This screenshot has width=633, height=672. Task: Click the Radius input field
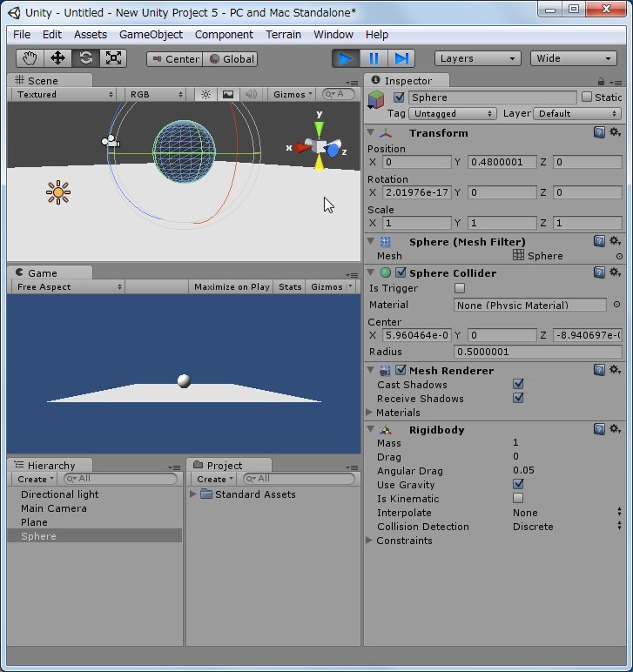tap(537, 352)
